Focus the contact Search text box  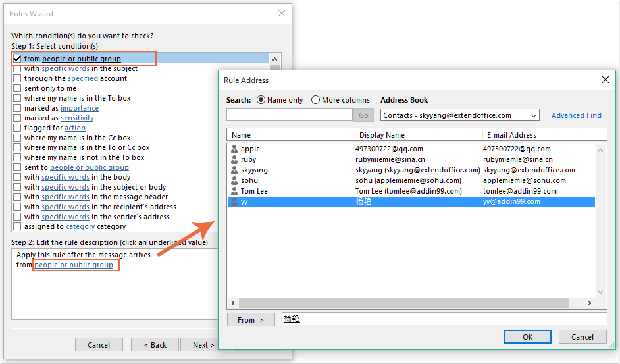290,115
